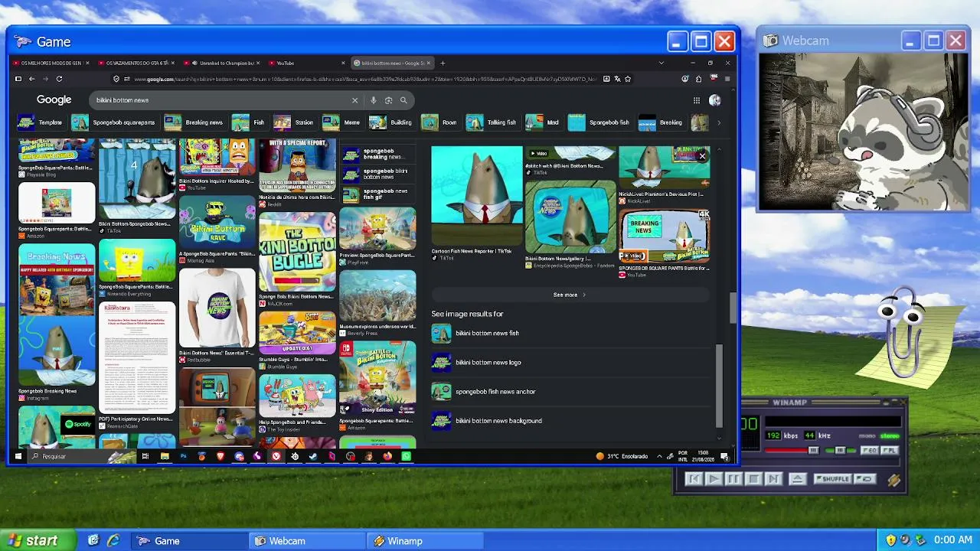
Task: Switch to the 'OS VAZAMENTOS DO GTA 6' tab
Action: click(x=137, y=63)
